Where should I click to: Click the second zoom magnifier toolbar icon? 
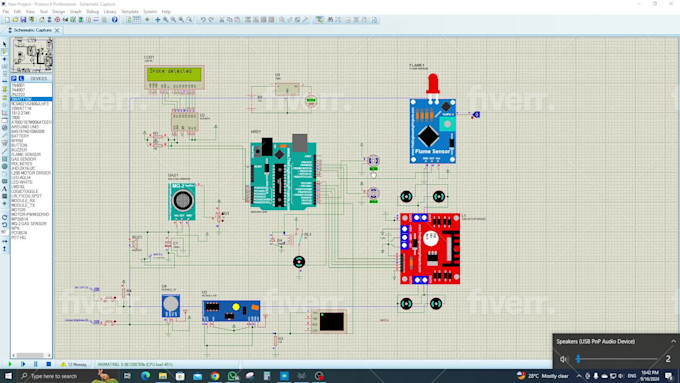click(x=173, y=20)
